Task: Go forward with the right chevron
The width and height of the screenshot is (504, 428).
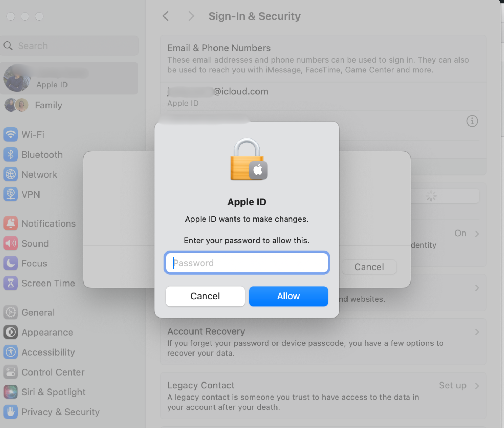Action: click(x=191, y=16)
